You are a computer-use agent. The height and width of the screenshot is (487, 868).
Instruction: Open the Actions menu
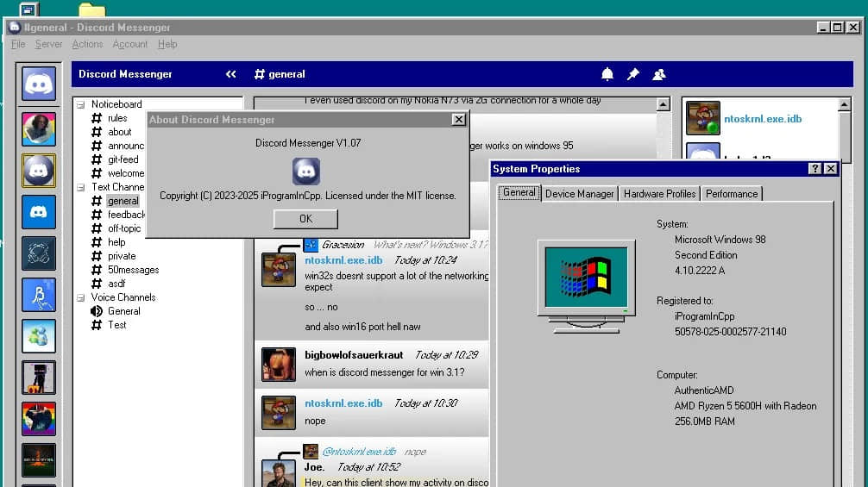pyautogui.click(x=87, y=44)
